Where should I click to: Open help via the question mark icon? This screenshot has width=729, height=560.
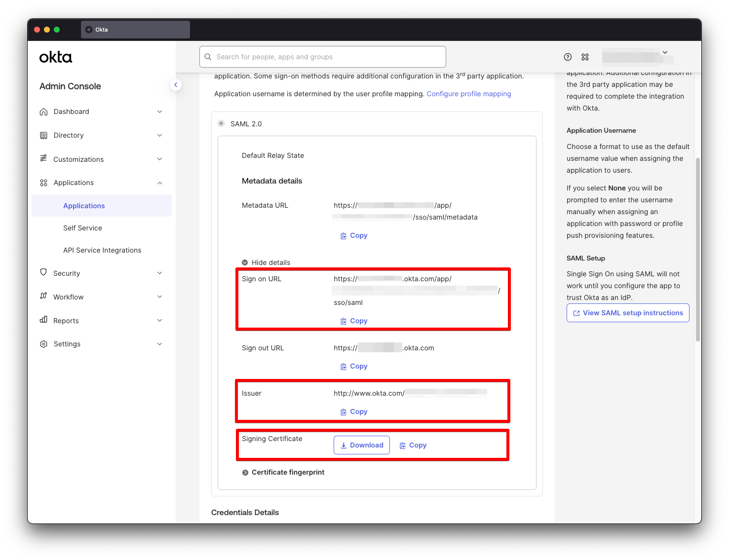pos(568,57)
